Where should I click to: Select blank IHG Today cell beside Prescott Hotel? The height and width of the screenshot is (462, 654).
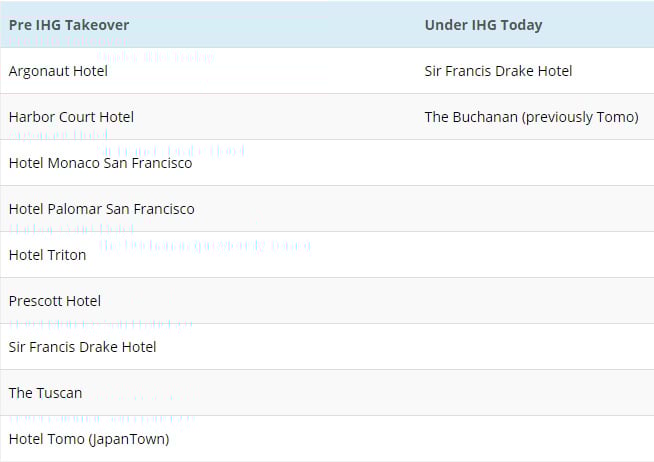tap(535, 301)
